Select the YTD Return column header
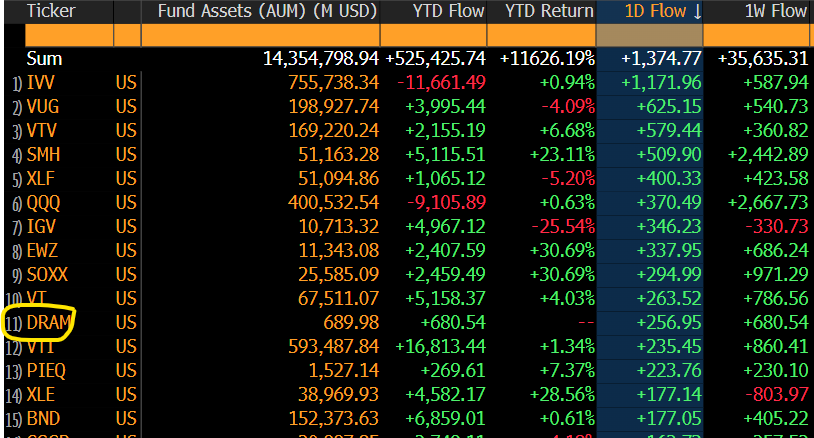The width and height of the screenshot is (814, 438). pyautogui.click(x=542, y=12)
